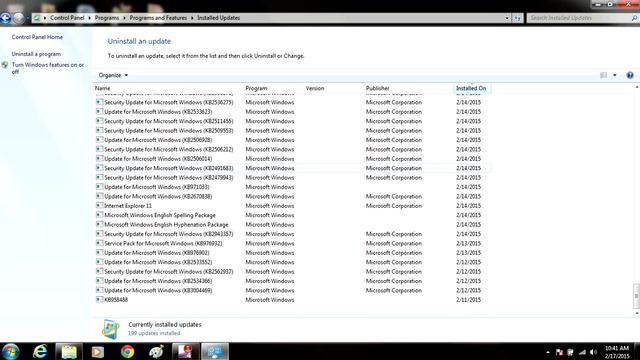Show hidden tray icons arrow
This screenshot has height=360, width=640.
pos(548,352)
